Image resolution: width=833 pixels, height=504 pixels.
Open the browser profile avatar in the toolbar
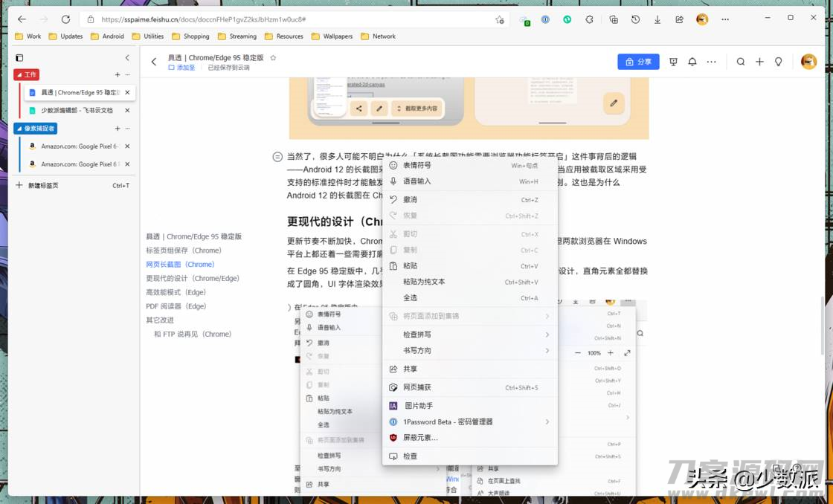[702, 19]
